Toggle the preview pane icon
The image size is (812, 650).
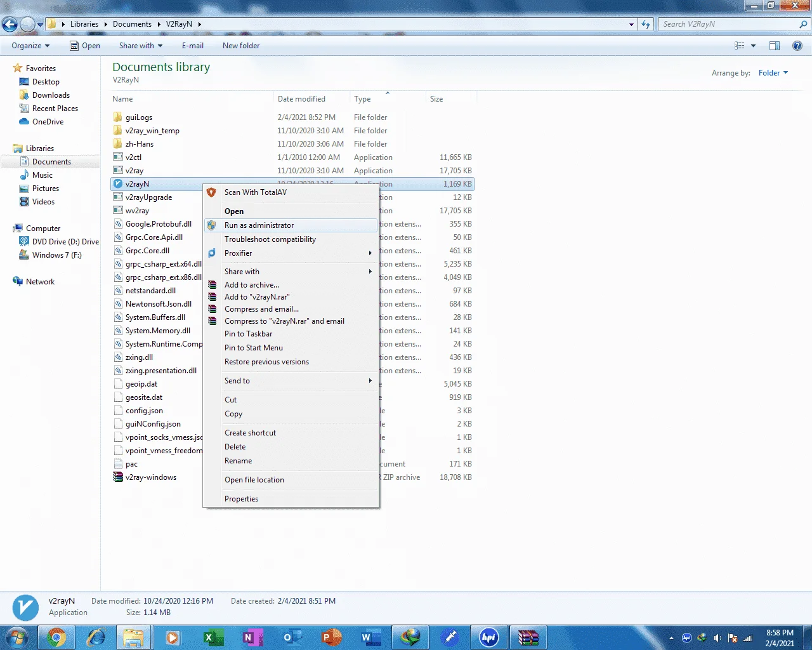click(x=775, y=46)
